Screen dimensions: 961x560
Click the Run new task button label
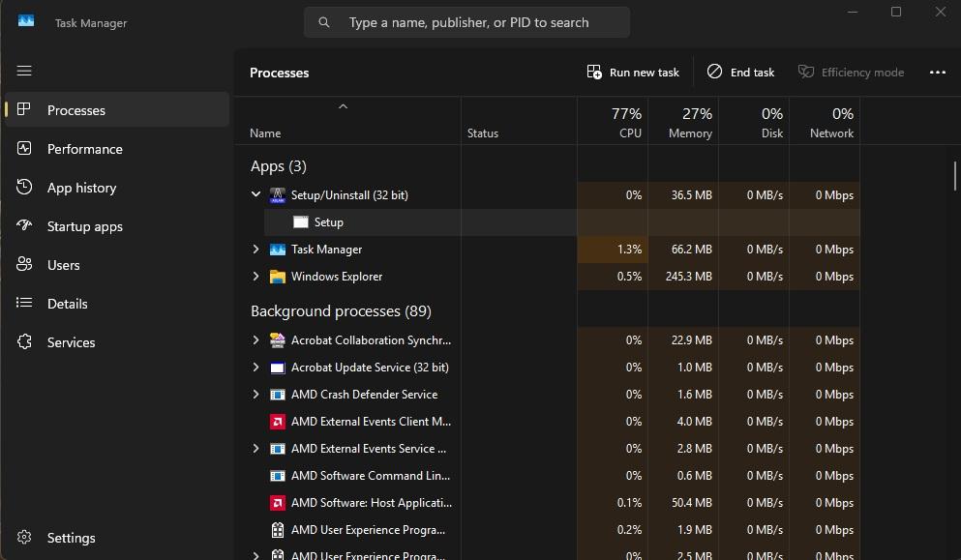pyautogui.click(x=645, y=73)
